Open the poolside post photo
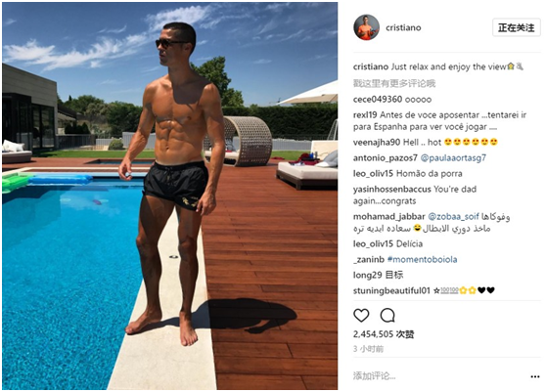Image resolution: width=546 pixels, height=392 pixels. 170,196
